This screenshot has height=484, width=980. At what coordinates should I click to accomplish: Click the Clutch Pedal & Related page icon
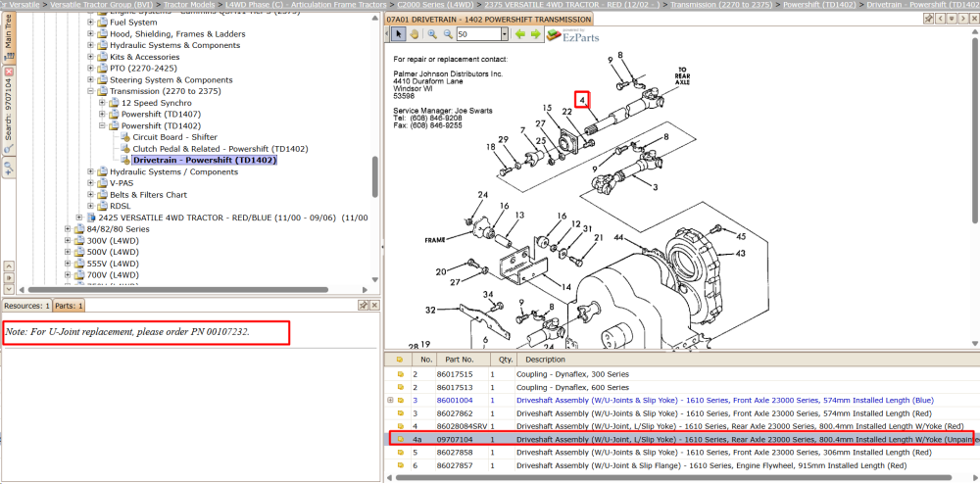[x=125, y=149]
